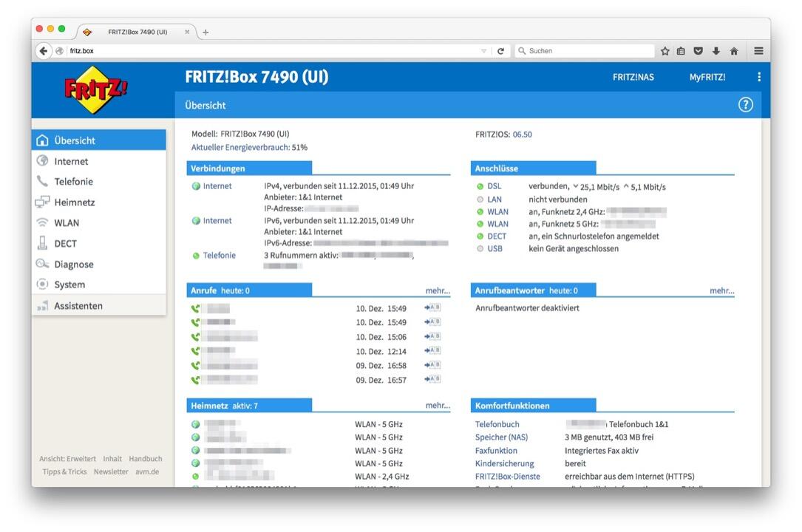Click the IPv6 Internet connection link
The width and height of the screenshot is (802, 532).
(217, 221)
